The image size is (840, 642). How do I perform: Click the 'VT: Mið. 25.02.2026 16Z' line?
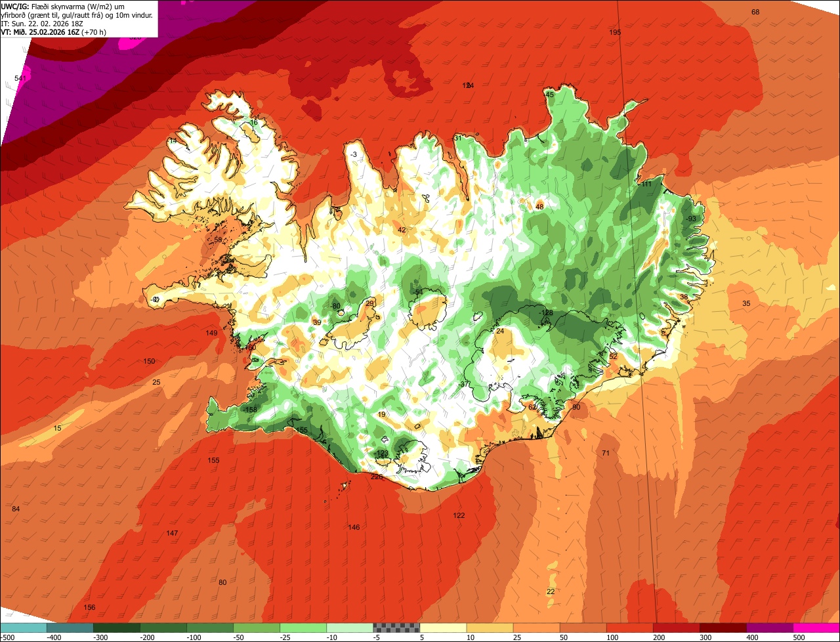(x=54, y=32)
